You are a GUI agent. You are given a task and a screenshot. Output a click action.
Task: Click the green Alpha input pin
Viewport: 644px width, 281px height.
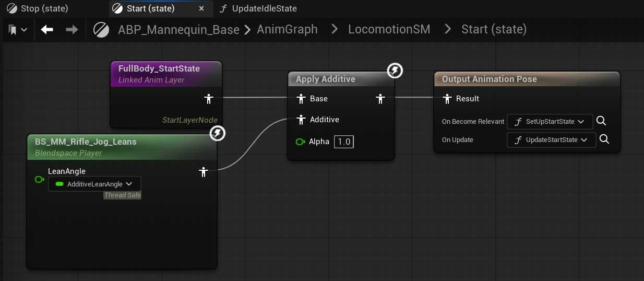click(300, 142)
